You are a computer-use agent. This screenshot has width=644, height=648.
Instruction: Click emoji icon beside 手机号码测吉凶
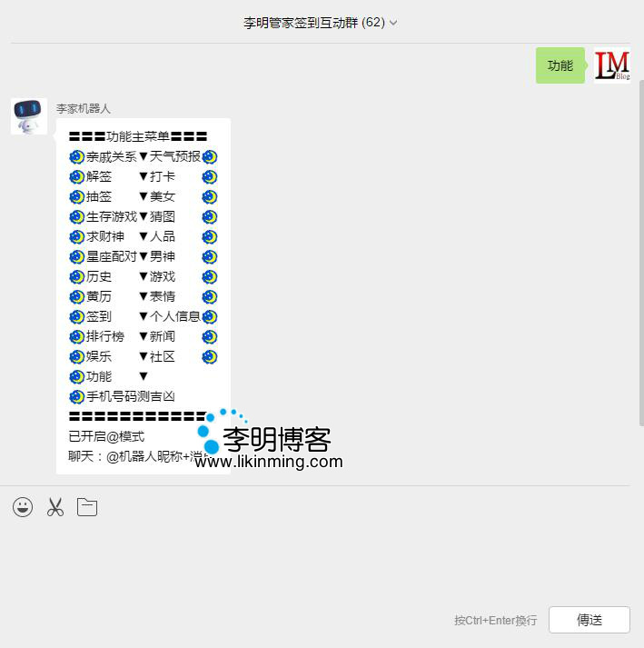click(x=76, y=396)
